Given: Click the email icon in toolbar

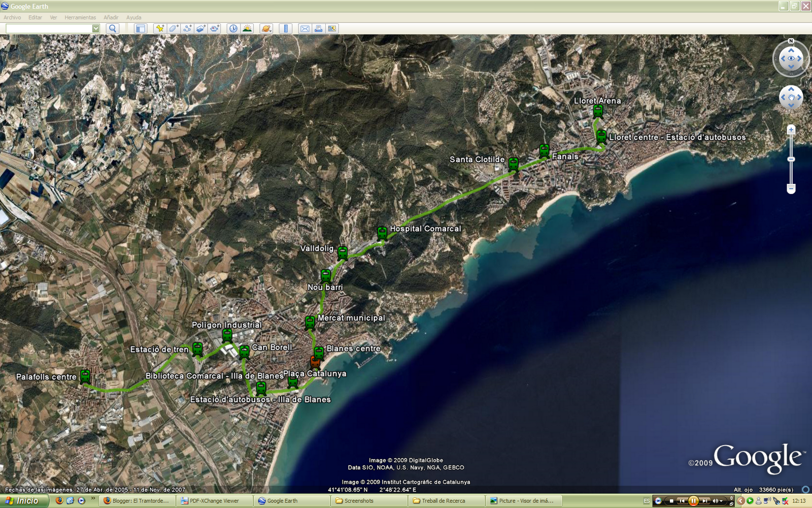Looking at the screenshot, I should click(304, 28).
